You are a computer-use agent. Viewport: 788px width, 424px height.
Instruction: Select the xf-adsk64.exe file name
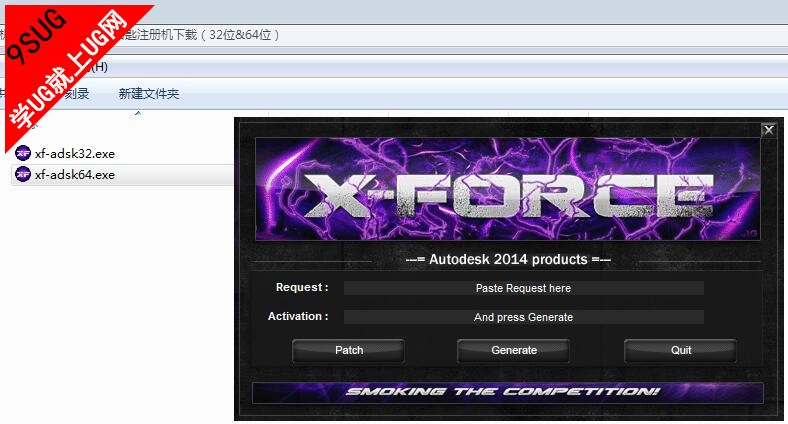(75, 175)
